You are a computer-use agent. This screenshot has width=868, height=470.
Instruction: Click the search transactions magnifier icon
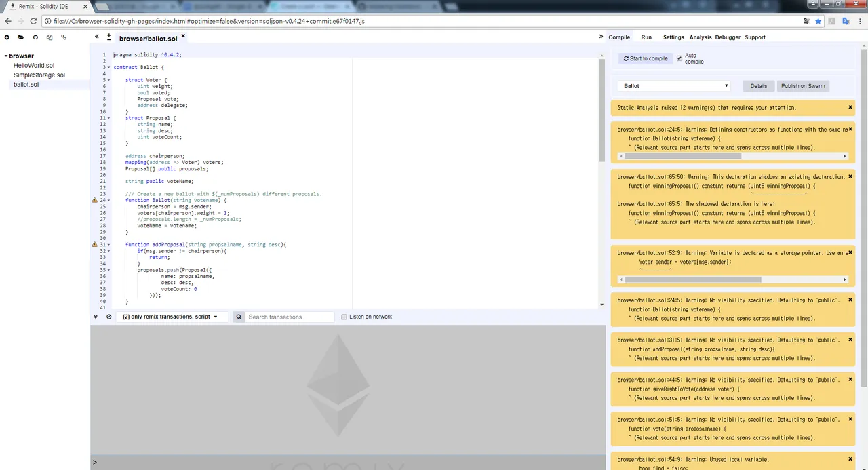pos(239,317)
